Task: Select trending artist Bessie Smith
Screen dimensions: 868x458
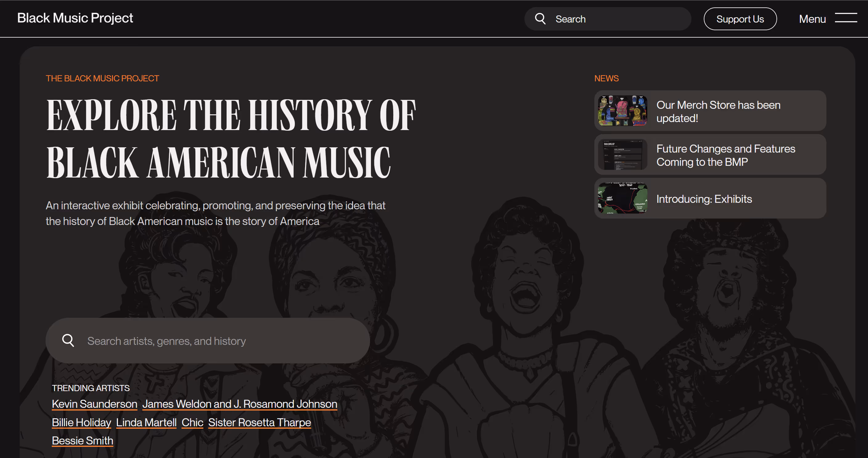Action: coord(82,440)
